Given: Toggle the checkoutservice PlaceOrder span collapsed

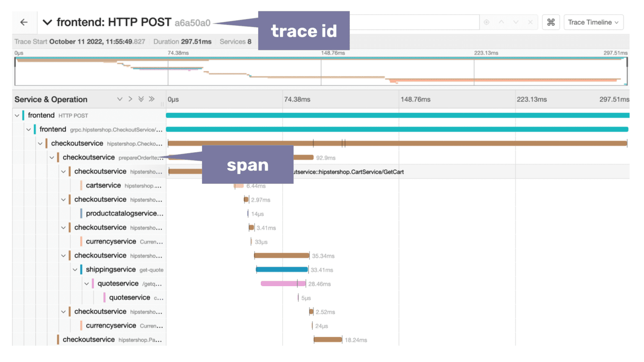Looking at the screenshot, I should click(x=40, y=143).
